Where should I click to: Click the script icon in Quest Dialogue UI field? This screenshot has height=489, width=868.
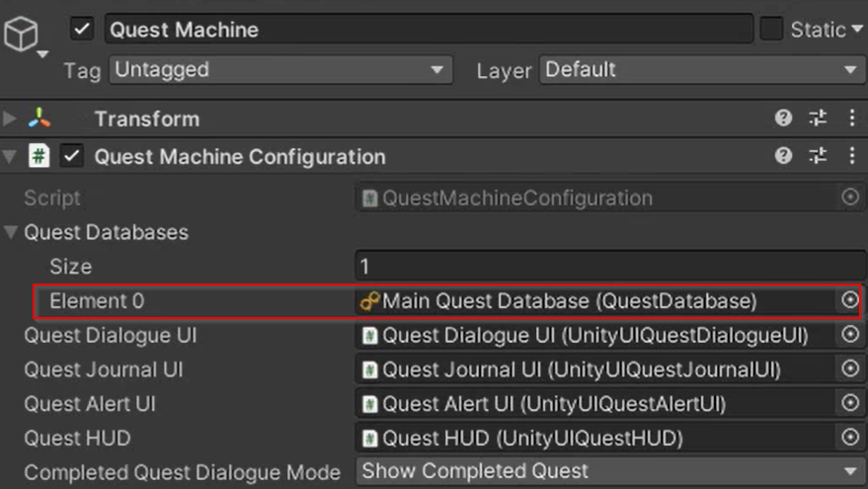[x=369, y=336]
